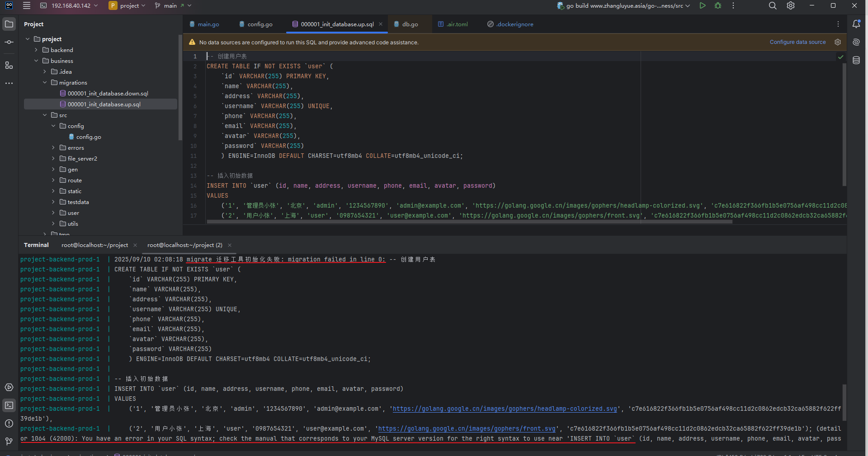Open more run actions menu
The height and width of the screenshot is (456, 868).
733,5
